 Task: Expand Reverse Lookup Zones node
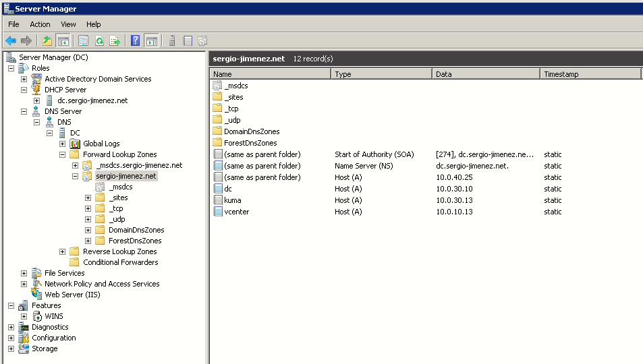click(62, 251)
